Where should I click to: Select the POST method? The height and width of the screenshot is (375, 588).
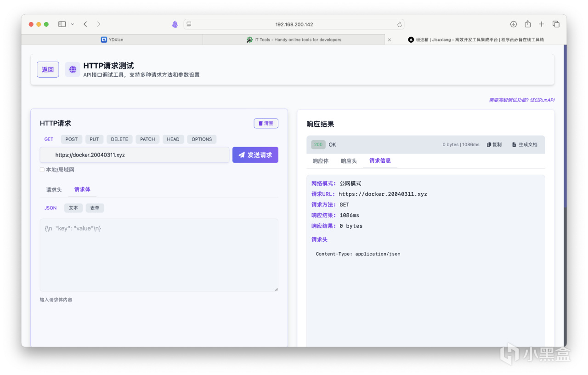tap(72, 139)
